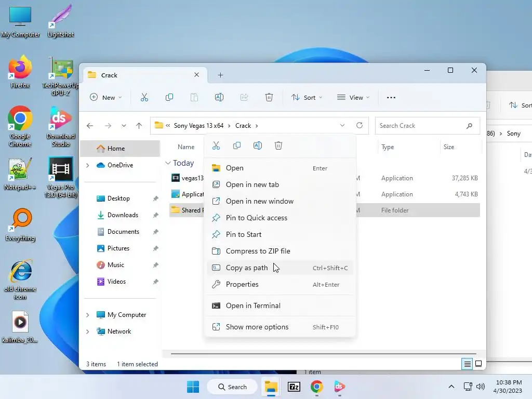Select Compress to ZIP file
532x399 pixels.
pyautogui.click(x=280, y=251)
